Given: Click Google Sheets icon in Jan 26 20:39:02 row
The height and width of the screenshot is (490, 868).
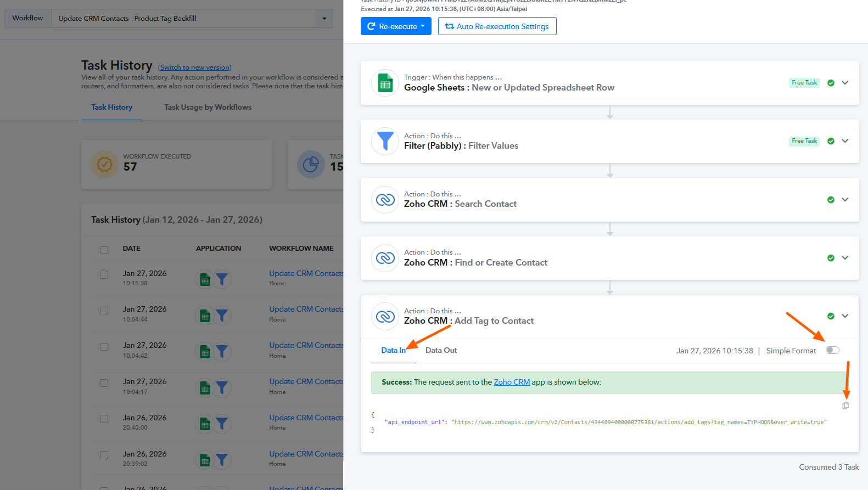Looking at the screenshot, I should (x=205, y=460).
